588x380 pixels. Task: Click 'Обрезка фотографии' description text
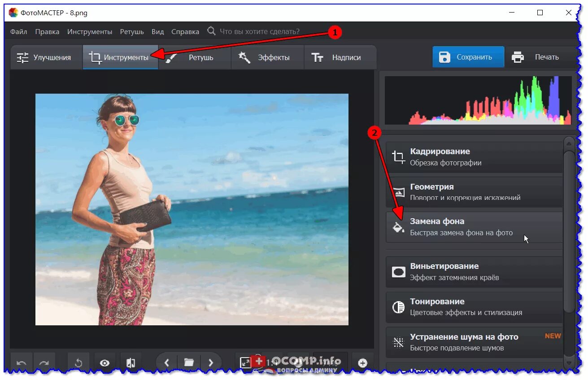(445, 163)
